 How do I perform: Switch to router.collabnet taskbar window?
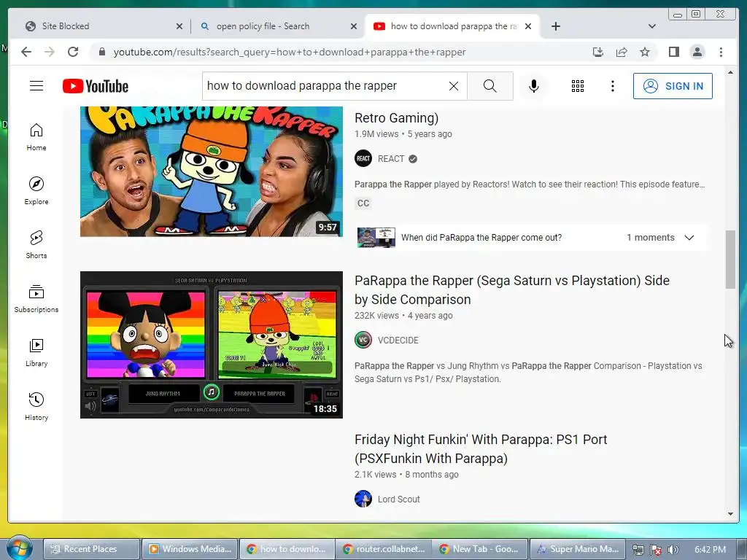(384, 549)
